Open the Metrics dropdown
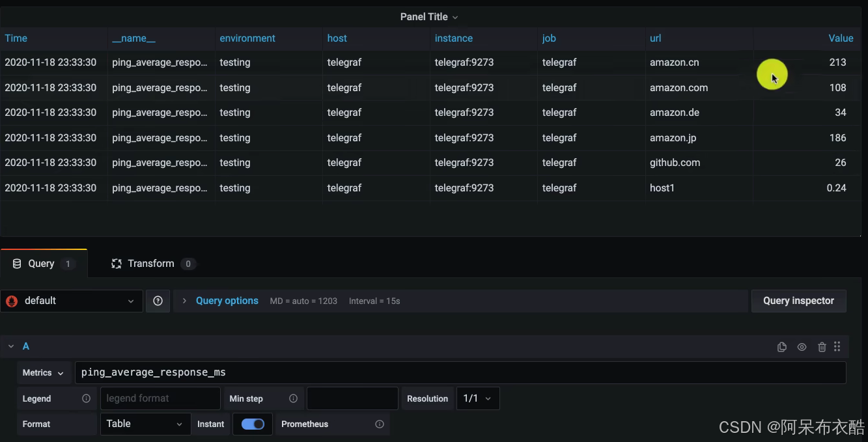 coord(42,372)
